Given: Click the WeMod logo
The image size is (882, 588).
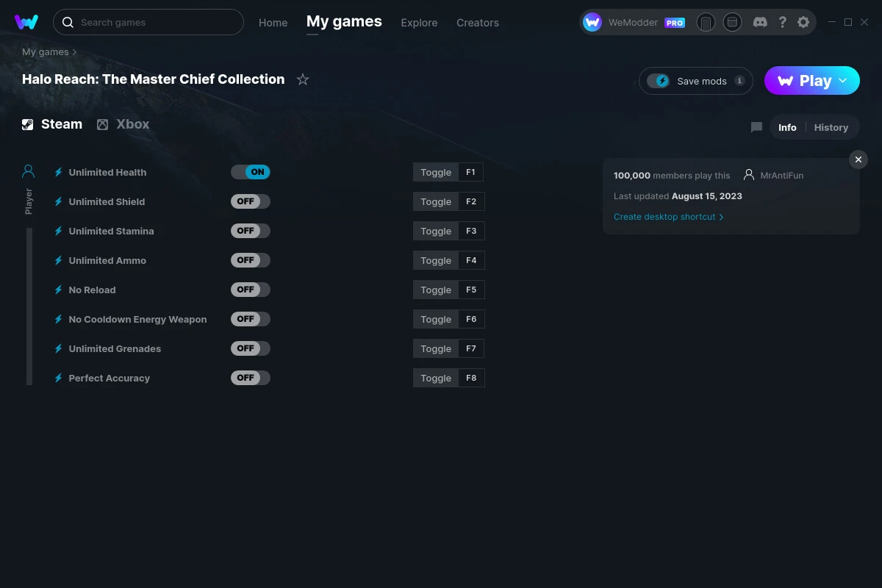Looking at the screenshot, I should click(x=26, y=22).
